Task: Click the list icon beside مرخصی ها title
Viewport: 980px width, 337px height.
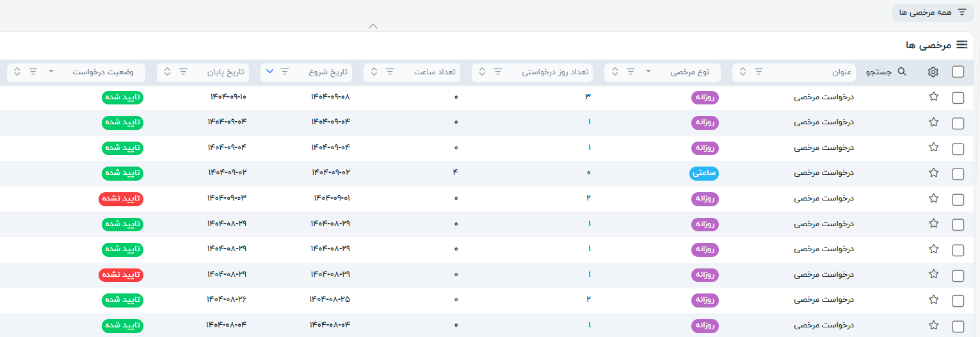Action: click(961, 44)
